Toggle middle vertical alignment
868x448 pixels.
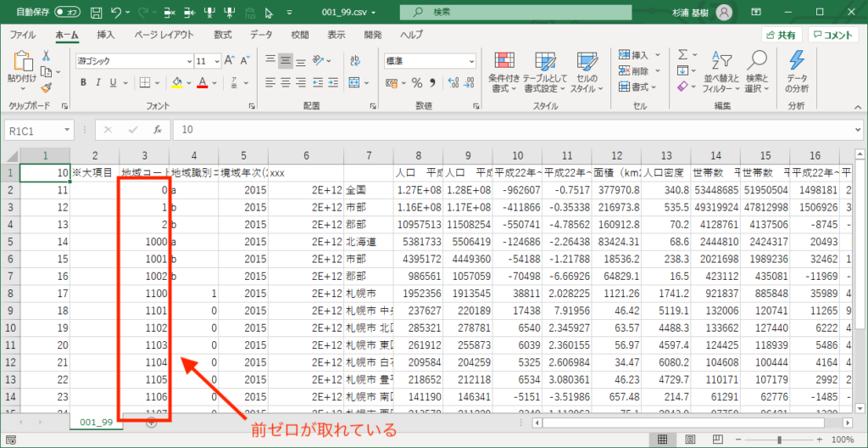click(x=285, y=60)
